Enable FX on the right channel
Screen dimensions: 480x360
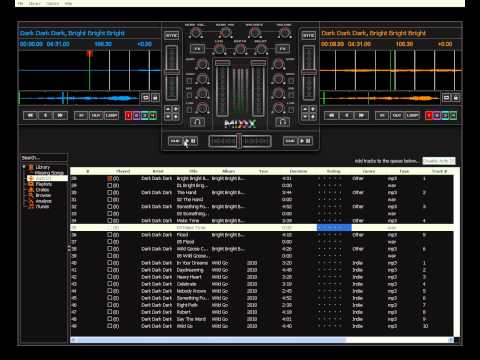283,49
